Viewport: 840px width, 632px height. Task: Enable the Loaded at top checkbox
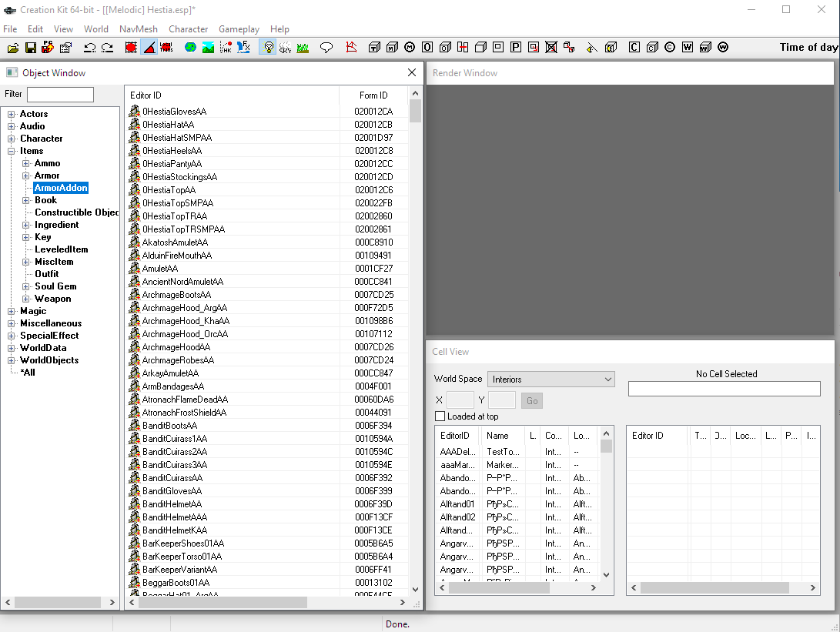tap(440, 416)
